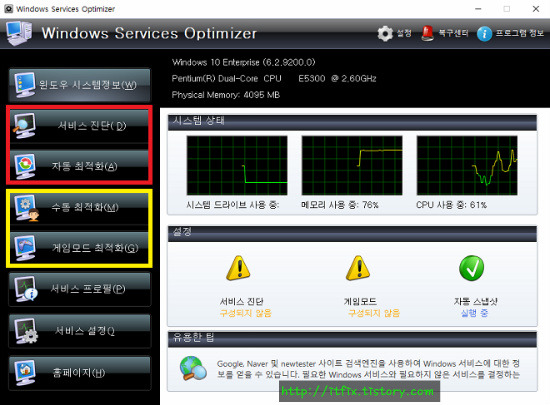Open 설정 label in the header
The height and width of the screenshot is (405, 550).
pos(404,33)
